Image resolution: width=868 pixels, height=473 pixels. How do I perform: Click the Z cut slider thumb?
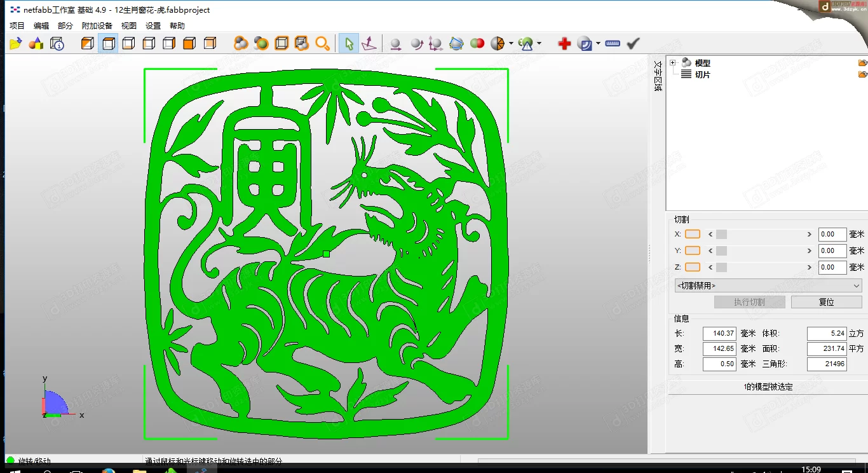click(x=721, y=267)
